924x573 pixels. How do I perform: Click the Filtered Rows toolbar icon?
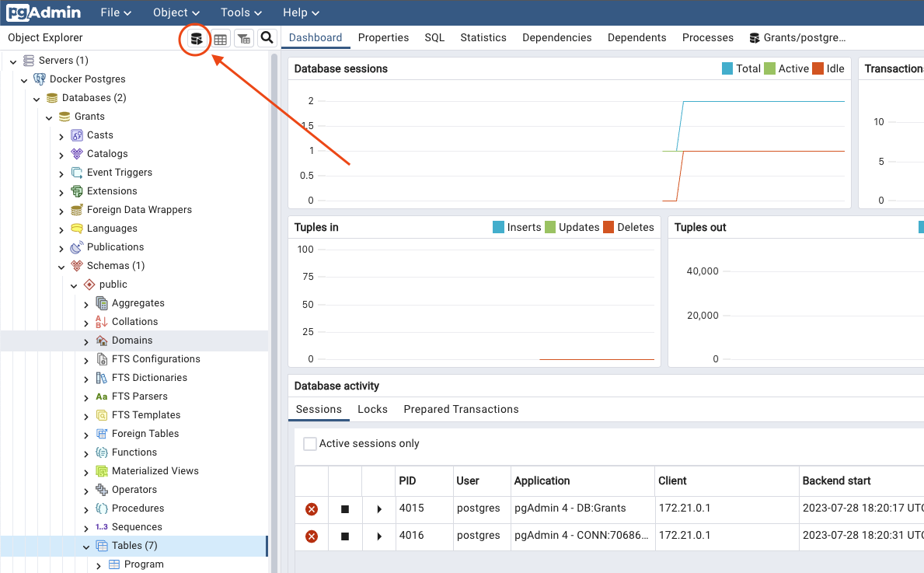coord(244,39)
